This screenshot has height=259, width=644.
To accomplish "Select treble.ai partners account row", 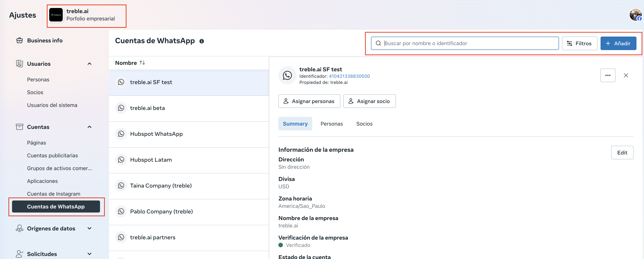I will tap(189, 238).
